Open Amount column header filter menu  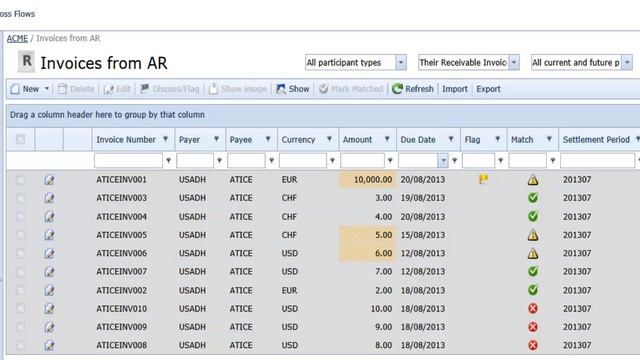pyautogui.click(x=387, y=139)
